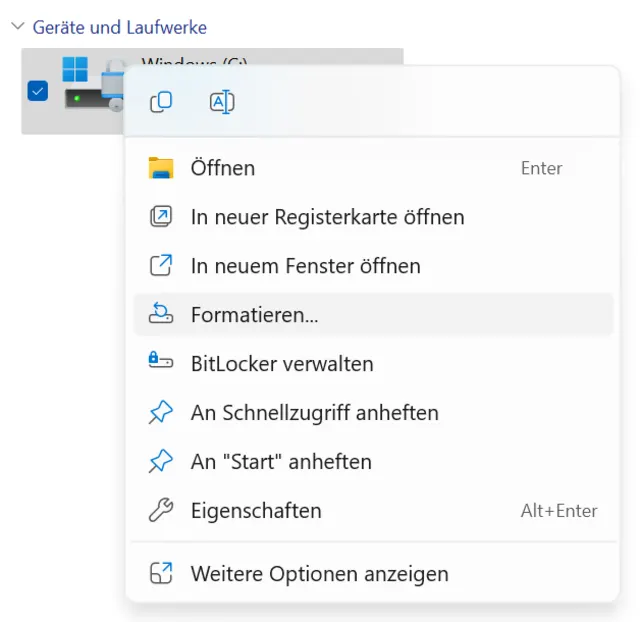Image resolution: width=640 pixels, height=622 pixels.
Task: Click the Weitere Optionen anzeigen icon
Action: tap(160, 574)
